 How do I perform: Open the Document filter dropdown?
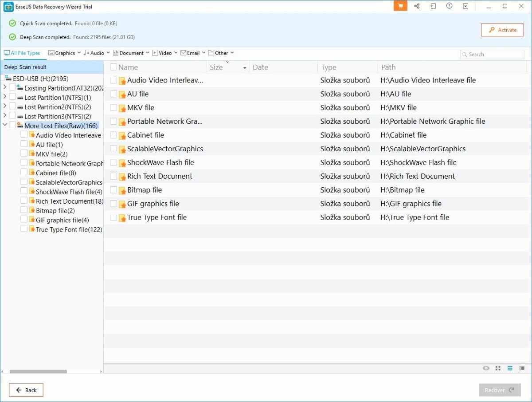coord(148,53)
